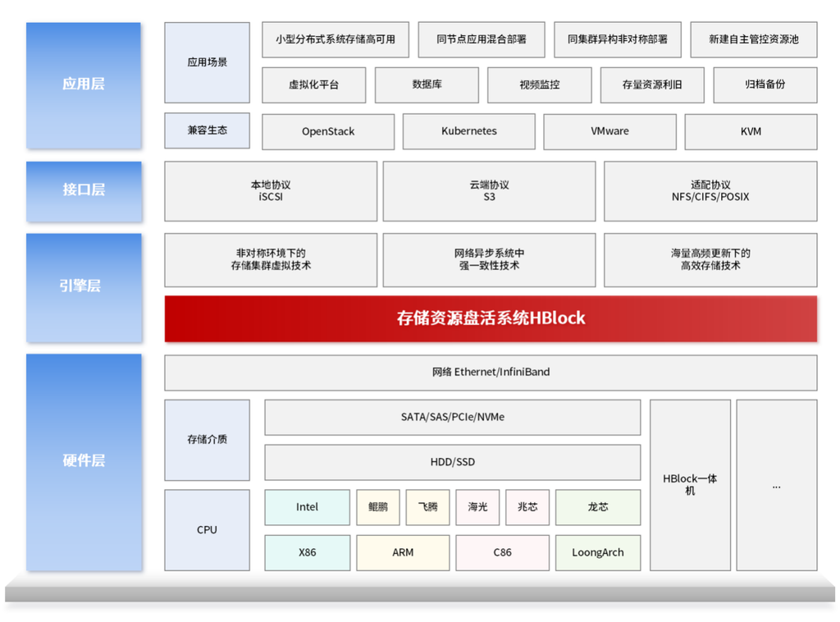Click the ARM architecture block

(402, 552)
